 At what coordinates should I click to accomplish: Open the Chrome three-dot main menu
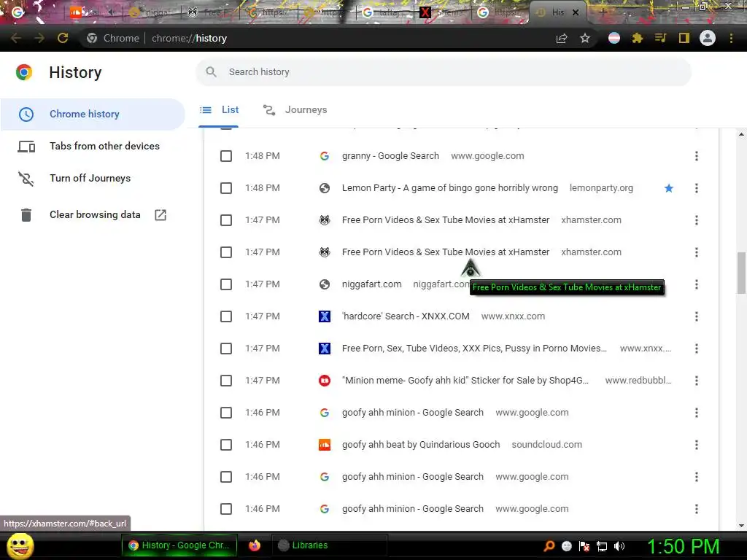pos(731,38)
